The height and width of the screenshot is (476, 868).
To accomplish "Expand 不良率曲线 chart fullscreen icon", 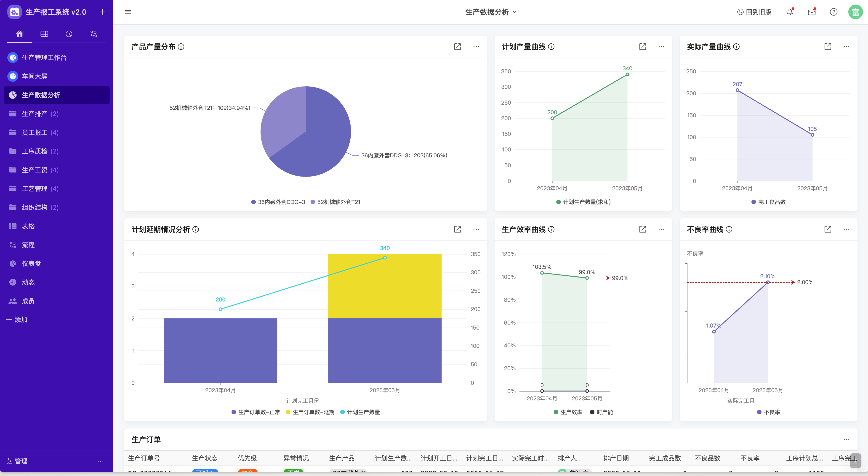I will click(x=828, y=229).
